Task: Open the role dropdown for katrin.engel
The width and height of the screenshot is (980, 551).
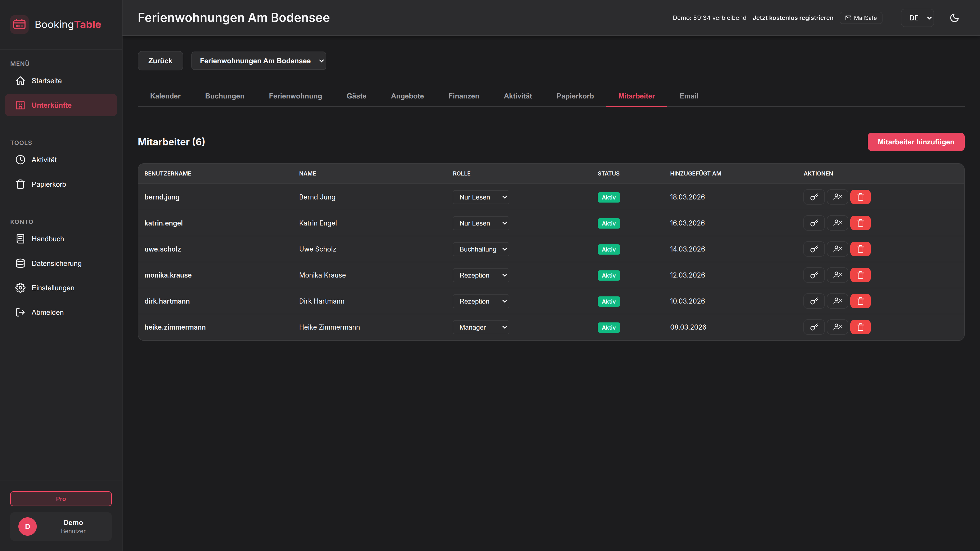Action: point(481,223)
